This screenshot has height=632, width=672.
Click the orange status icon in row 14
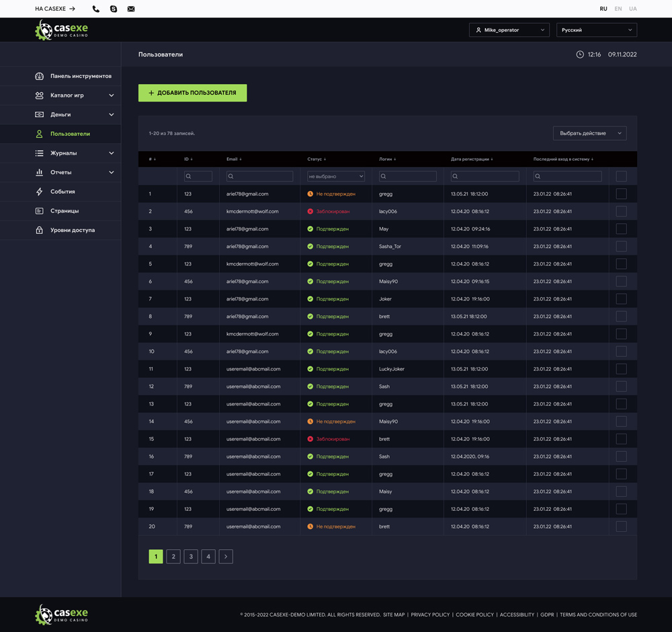[x=310, y=422]
